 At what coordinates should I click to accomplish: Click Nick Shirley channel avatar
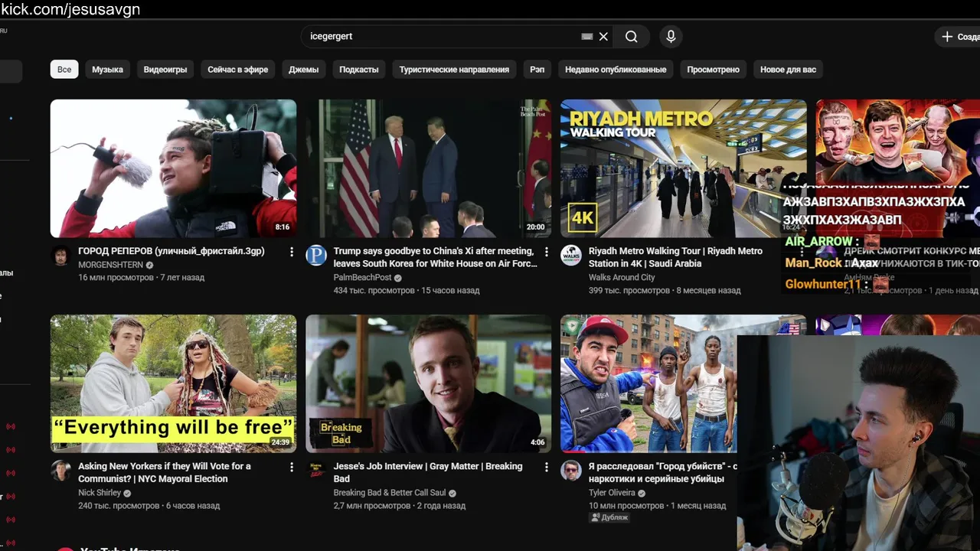coord(61,471)
